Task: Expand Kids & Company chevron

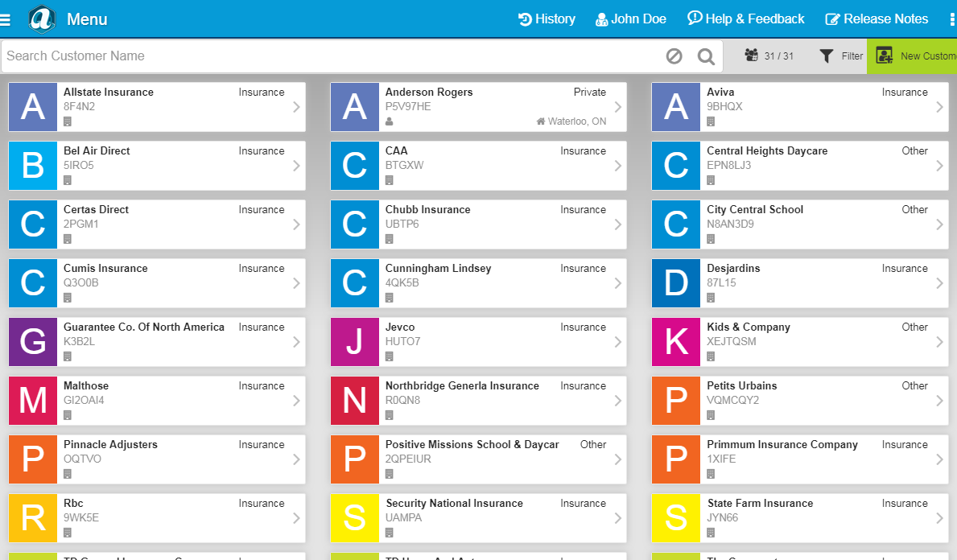Action: click(x=939, y=342)
